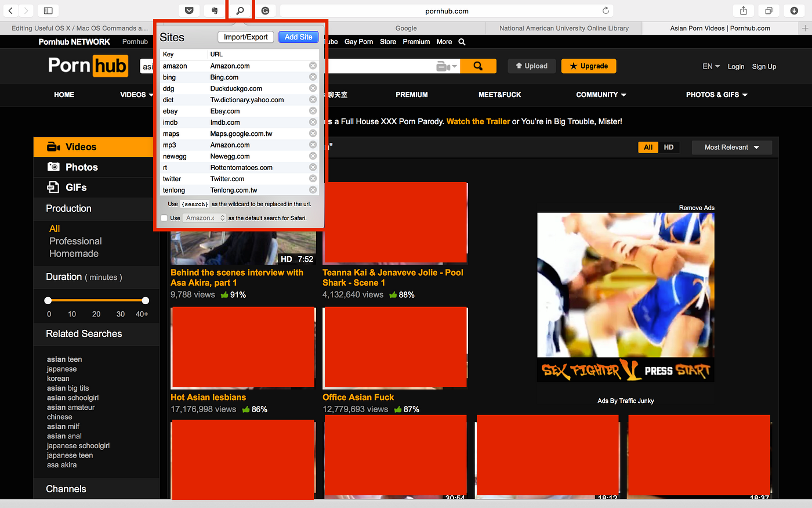
Task: Remove the dict site entry
Action: coord(313,99)
